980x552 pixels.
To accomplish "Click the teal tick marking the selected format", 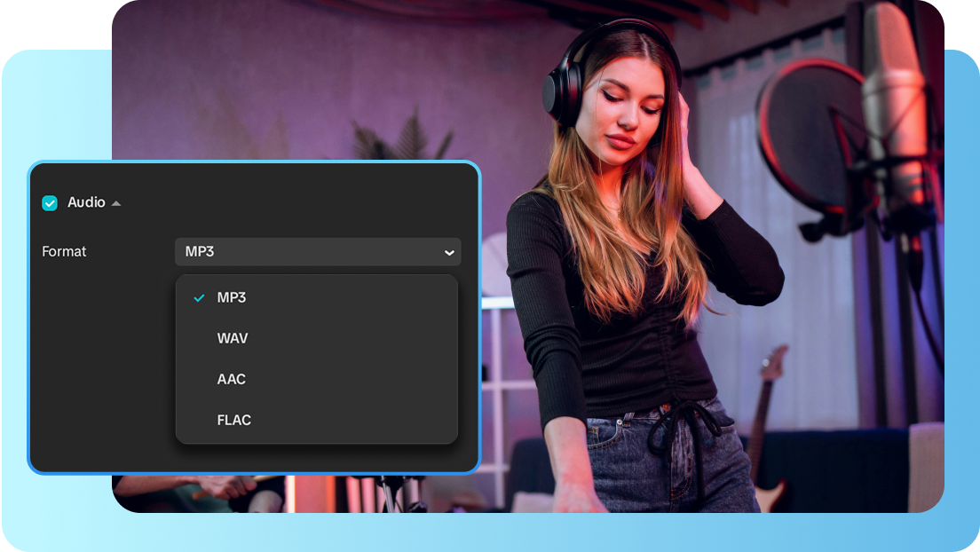I will (199, 297).
